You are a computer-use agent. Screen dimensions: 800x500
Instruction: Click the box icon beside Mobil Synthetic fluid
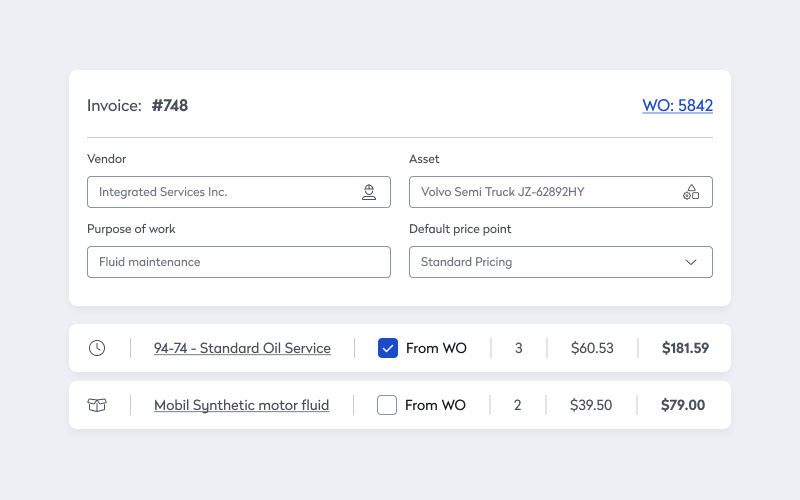point(97,405)
